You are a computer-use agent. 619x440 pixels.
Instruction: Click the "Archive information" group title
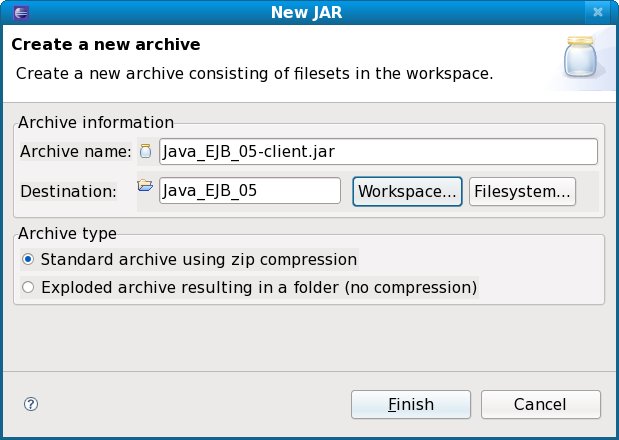tap(97, 123)
